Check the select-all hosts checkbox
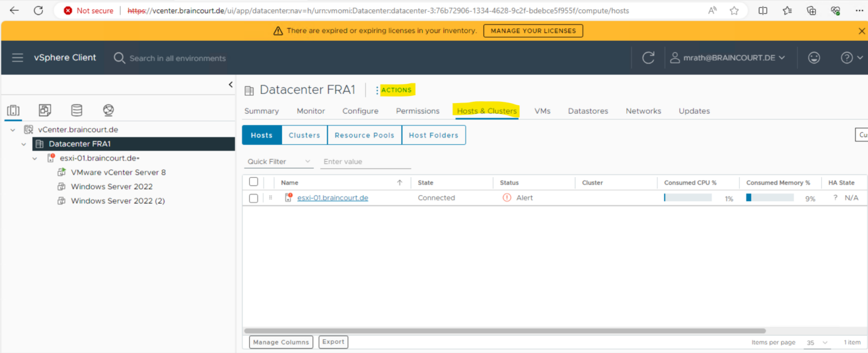The height and width of the screenshot is (353, 868). 254,182
